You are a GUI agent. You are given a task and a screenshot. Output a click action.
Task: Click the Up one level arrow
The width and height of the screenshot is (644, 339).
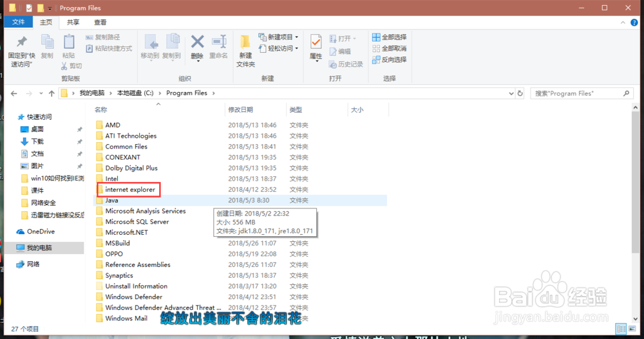(52, 93)
